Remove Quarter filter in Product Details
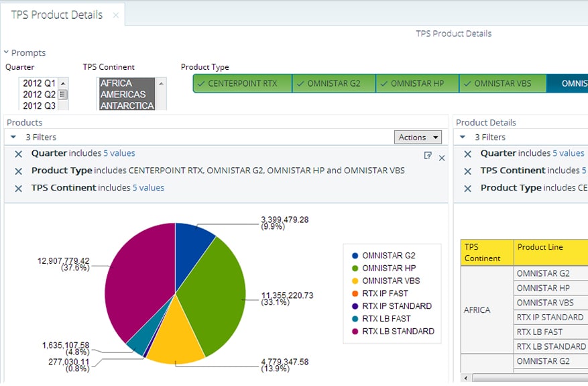The width and height of the screenshot is (588, 386). click(467, 154)
